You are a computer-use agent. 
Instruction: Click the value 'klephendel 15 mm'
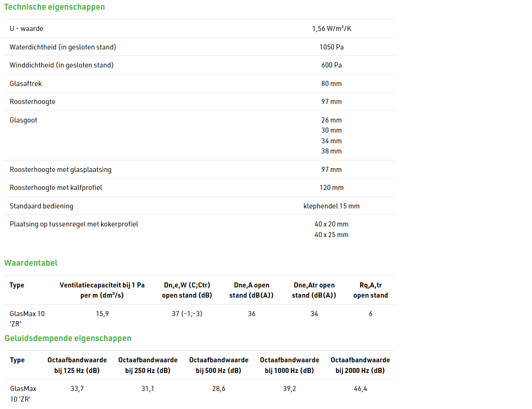[x=332, y=206]
